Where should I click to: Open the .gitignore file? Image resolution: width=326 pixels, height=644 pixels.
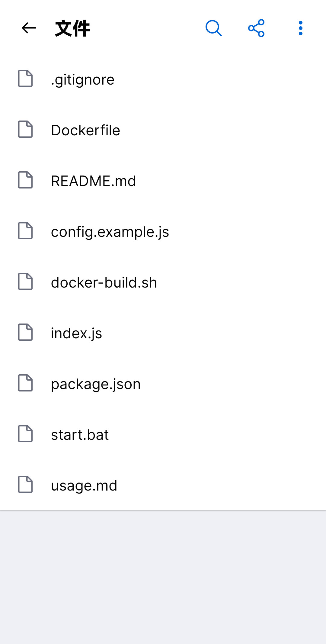click(x=82, y=79)
